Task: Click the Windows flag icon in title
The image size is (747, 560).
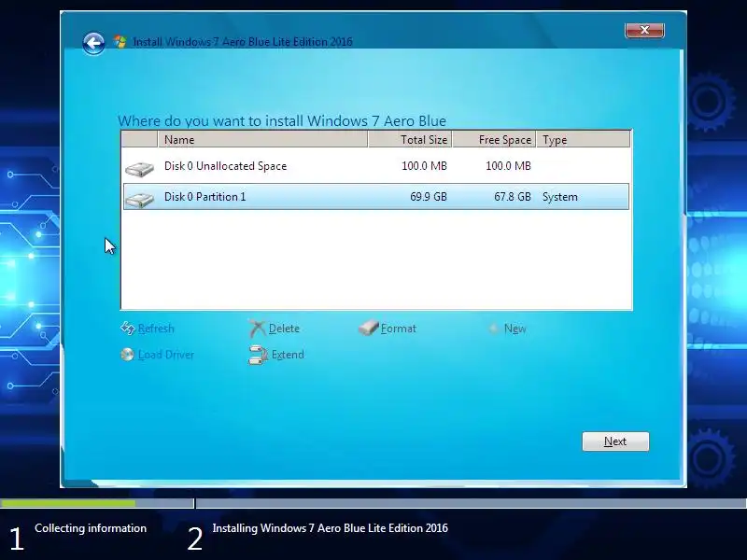Action: (120, 41)
